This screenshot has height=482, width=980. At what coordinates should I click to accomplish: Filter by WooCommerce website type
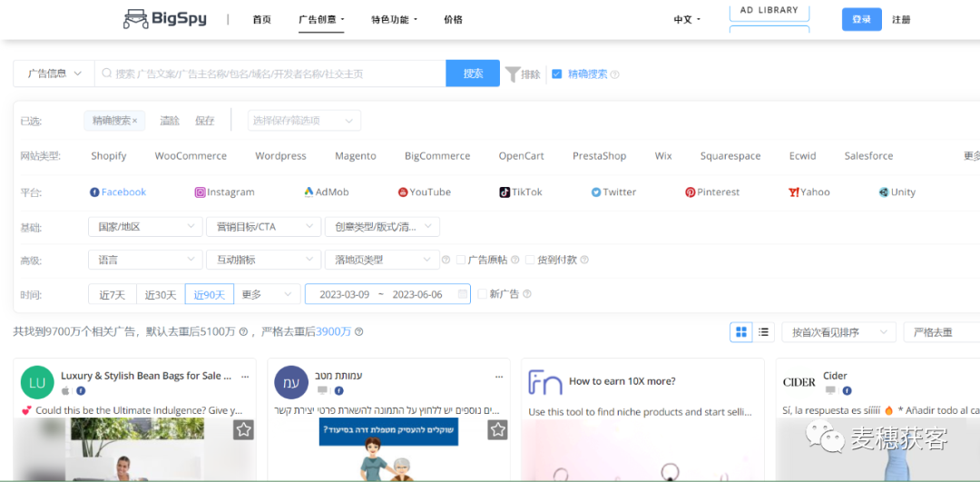point(191,155)
